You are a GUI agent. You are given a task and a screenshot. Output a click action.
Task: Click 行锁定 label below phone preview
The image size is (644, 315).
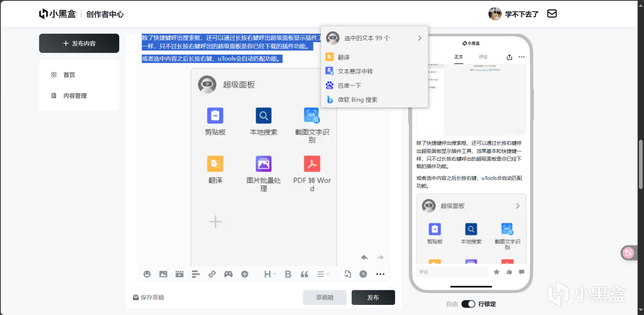pyautogui.click(x=487, y=304)
